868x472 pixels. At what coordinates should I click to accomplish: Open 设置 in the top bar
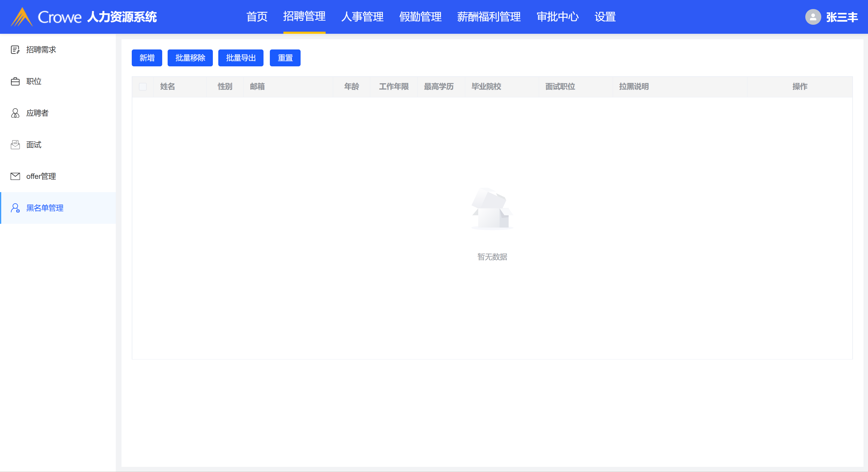click(x=605, y=17)
